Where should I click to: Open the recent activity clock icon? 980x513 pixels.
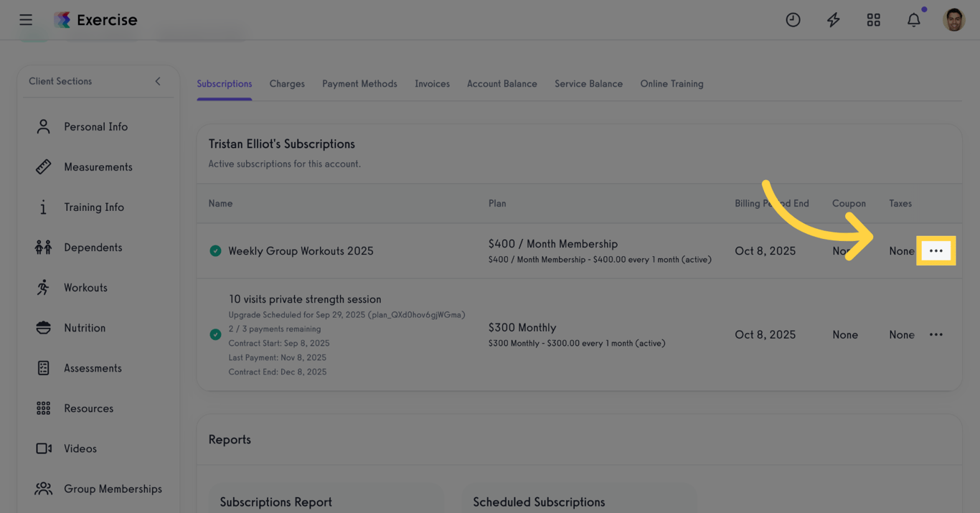click(x=793, y=19)
